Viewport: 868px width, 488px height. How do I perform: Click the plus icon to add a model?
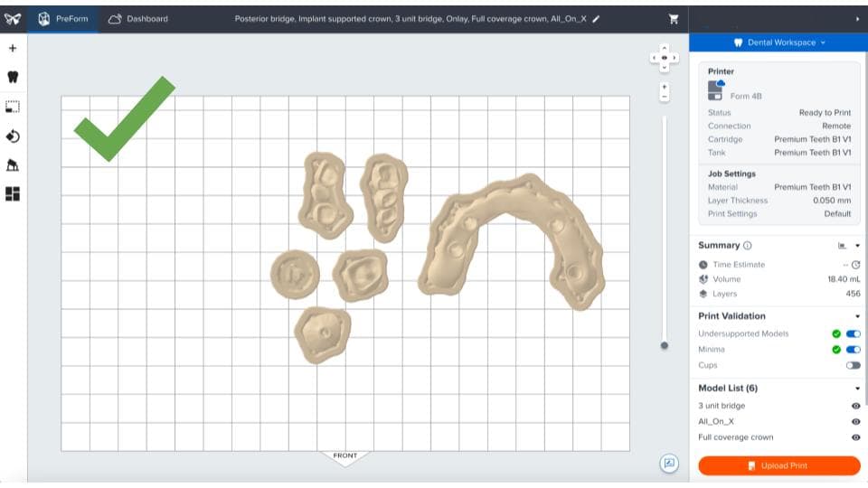pos(13,48)
